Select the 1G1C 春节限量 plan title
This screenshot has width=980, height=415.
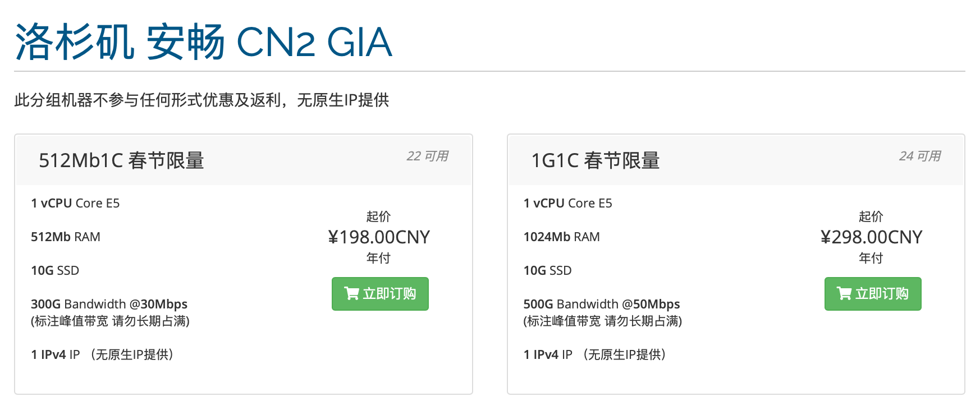point(595,160)
